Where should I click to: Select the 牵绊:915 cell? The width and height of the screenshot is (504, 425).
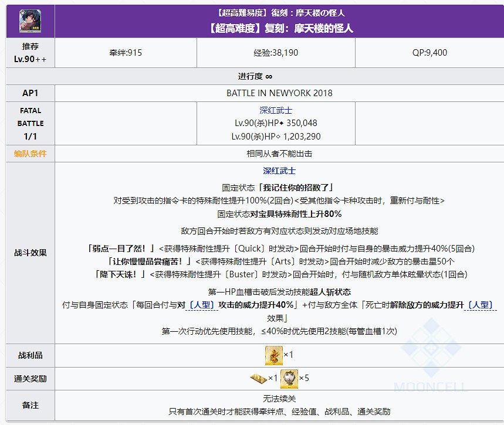126,53
